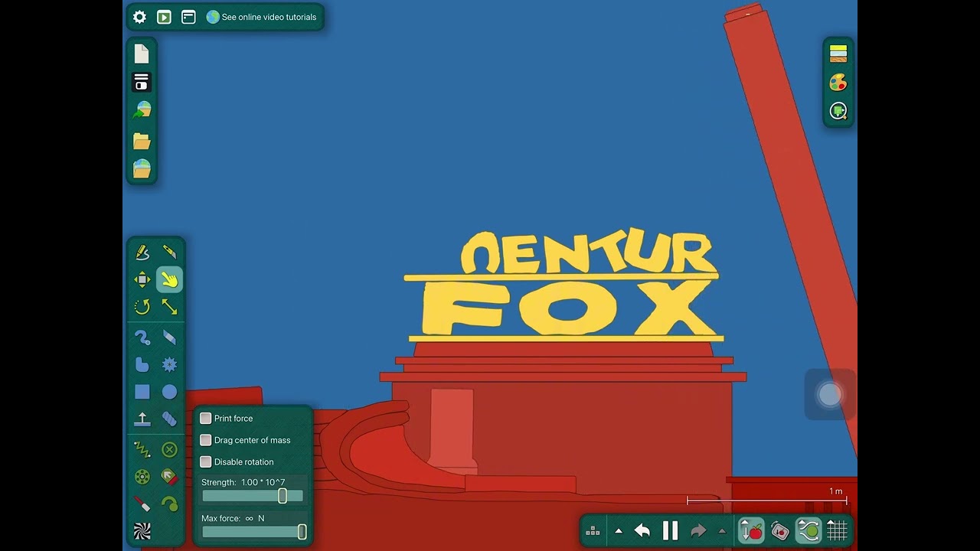Select the Polygon tool

pos(142,365)
